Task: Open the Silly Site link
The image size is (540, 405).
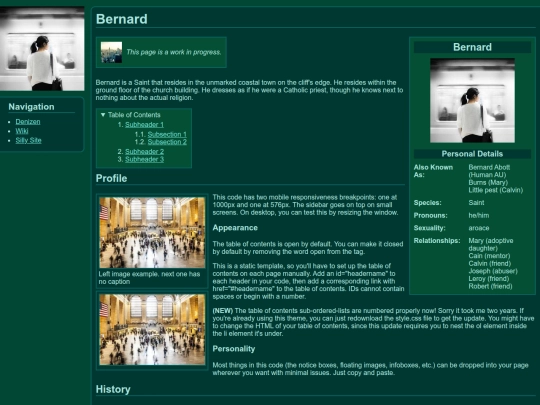Action: (28, 140)
